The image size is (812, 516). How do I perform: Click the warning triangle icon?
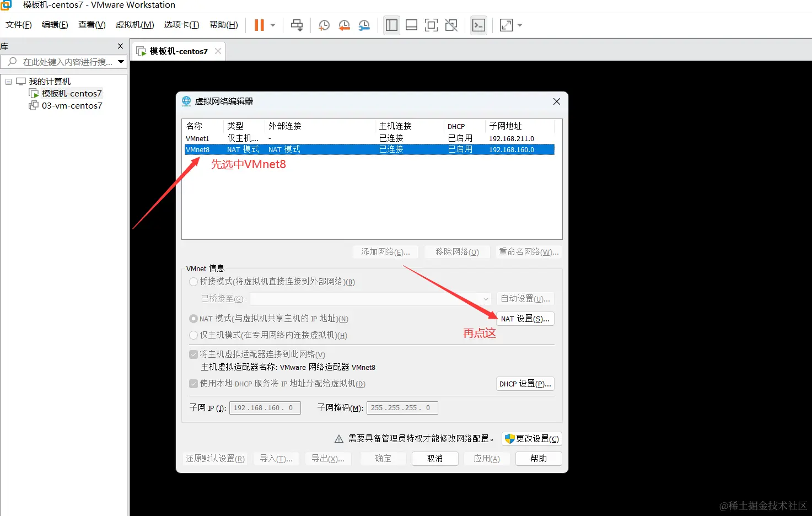pos(340,439)
